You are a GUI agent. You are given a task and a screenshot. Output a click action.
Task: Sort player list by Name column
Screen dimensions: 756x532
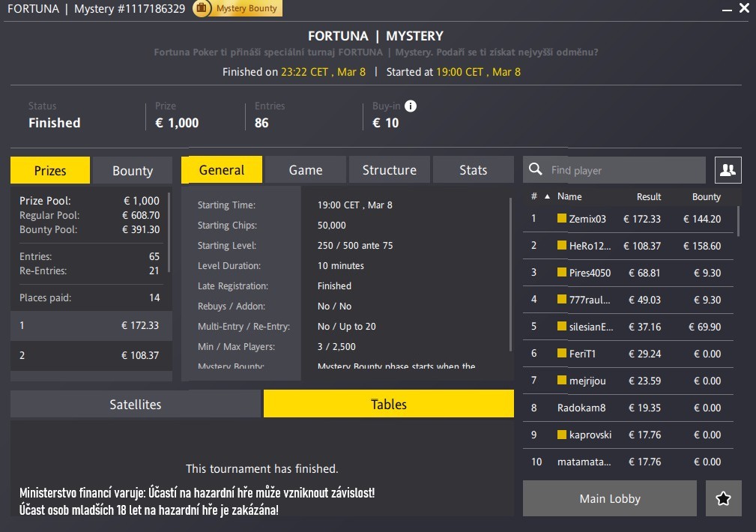tap(569, 196)
